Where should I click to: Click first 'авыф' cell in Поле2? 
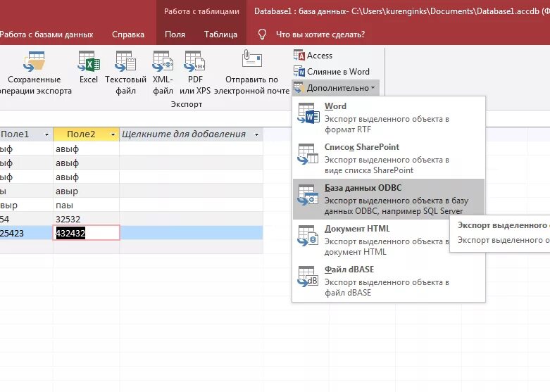tap(87, 149)
